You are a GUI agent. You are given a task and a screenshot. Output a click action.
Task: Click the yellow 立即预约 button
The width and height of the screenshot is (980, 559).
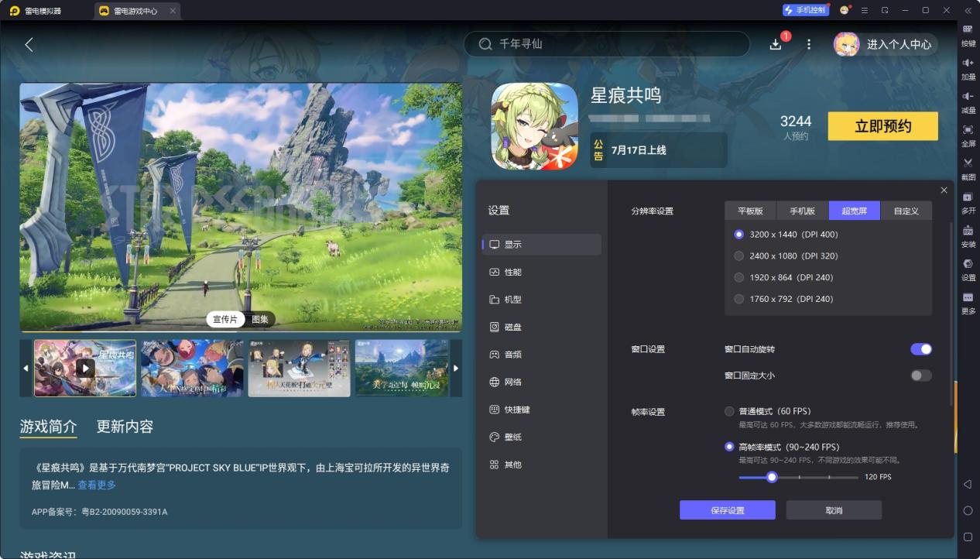[883, 126]
